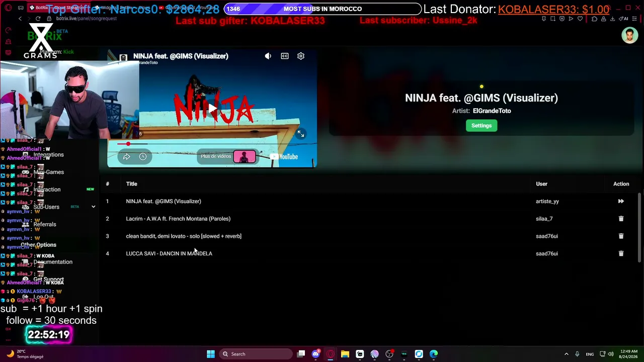Delete the Lacrim - A.W.A song request
644x362 pixels.
point(621,219)
